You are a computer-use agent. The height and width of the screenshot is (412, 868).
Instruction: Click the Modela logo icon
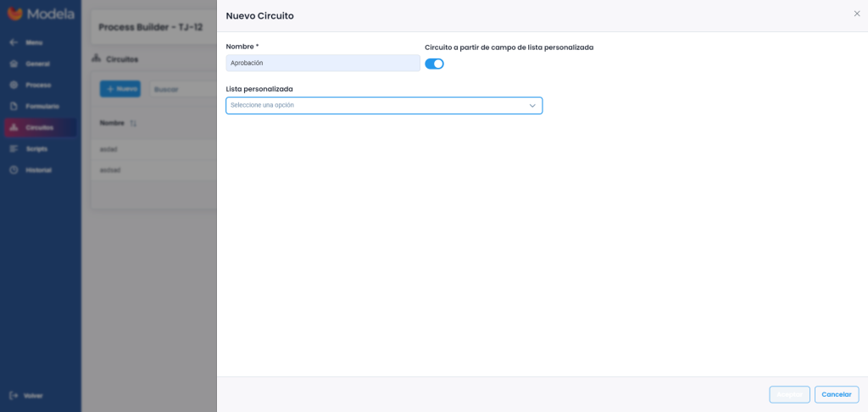click(15, 14)
